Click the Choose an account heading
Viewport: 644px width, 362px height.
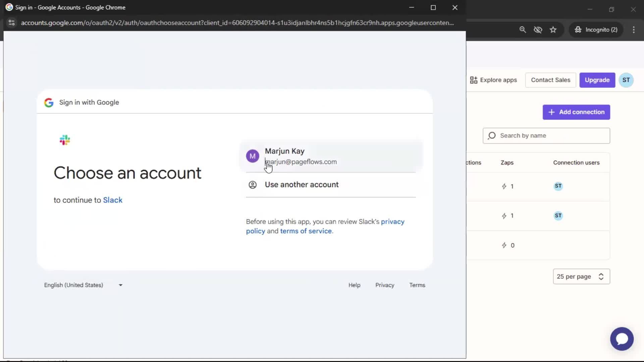click(127, 173)
